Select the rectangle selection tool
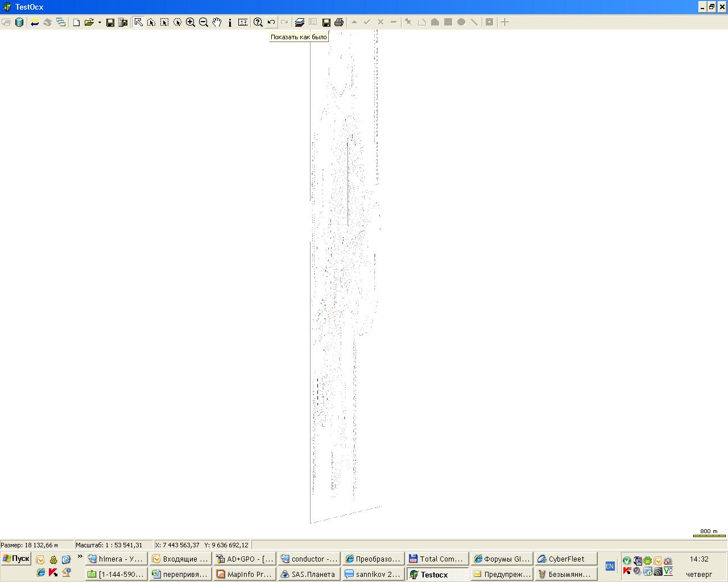 [x=164, y=22]
